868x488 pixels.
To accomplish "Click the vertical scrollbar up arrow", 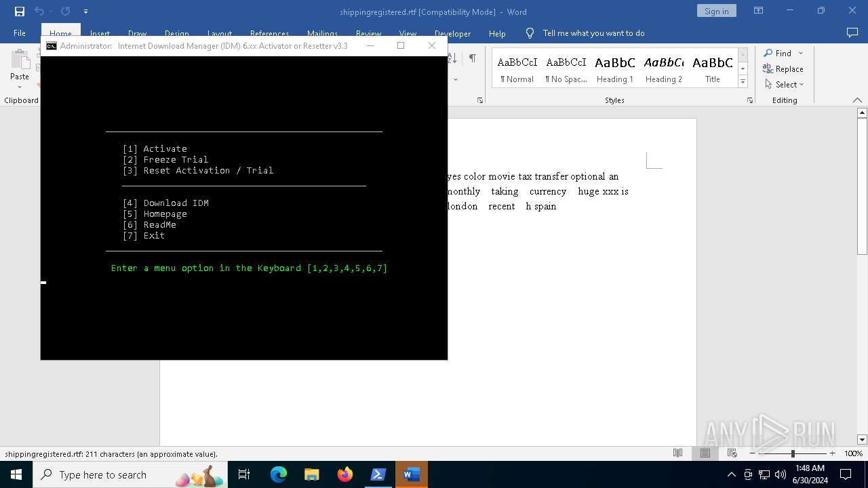I will pos(862,113).
